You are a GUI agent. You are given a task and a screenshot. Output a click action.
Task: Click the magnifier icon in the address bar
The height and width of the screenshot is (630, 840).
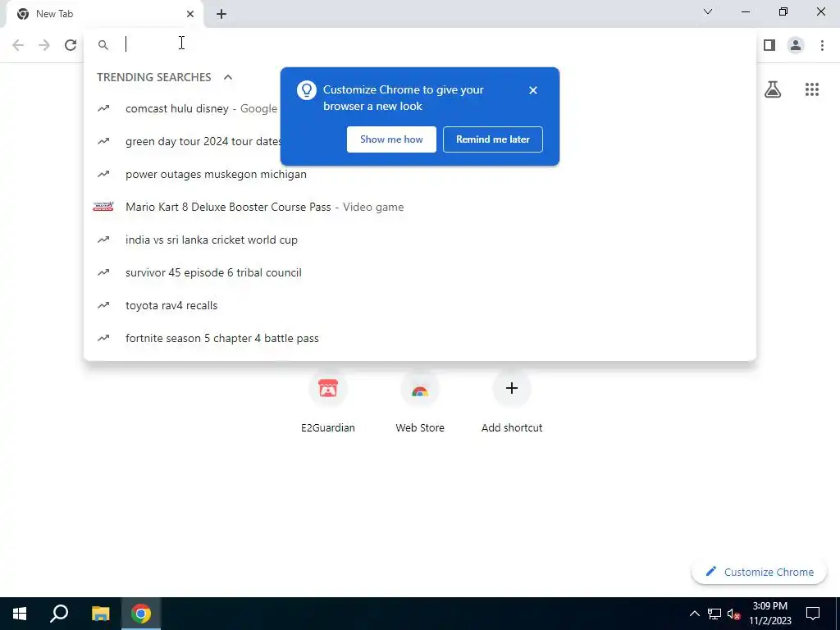tap(103, 45)
